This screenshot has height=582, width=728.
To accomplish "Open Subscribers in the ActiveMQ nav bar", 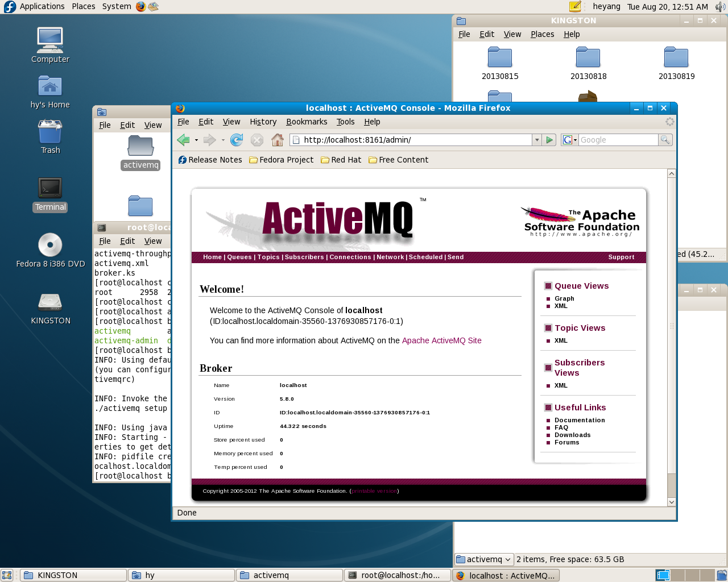I will click(304, 257).
